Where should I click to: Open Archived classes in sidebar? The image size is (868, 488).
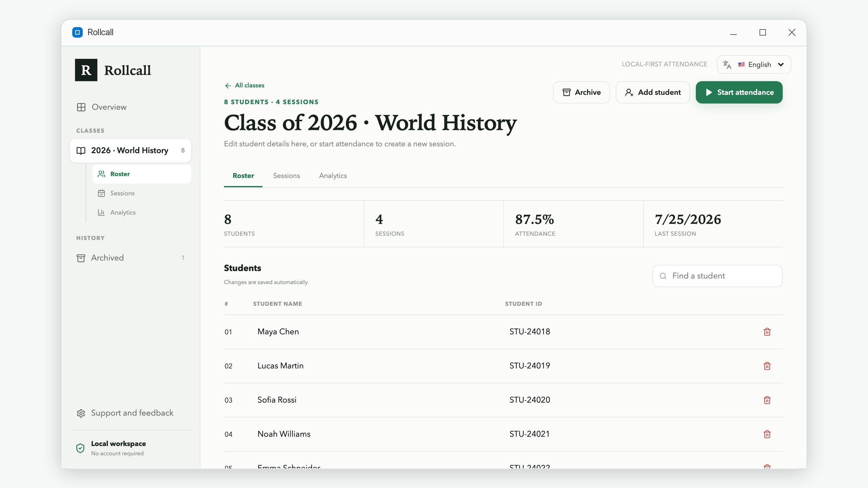click(131, 258)
